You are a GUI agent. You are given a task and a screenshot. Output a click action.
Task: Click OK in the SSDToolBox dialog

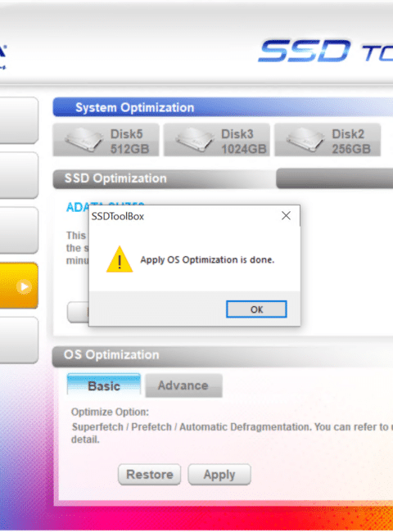point(256,309)
